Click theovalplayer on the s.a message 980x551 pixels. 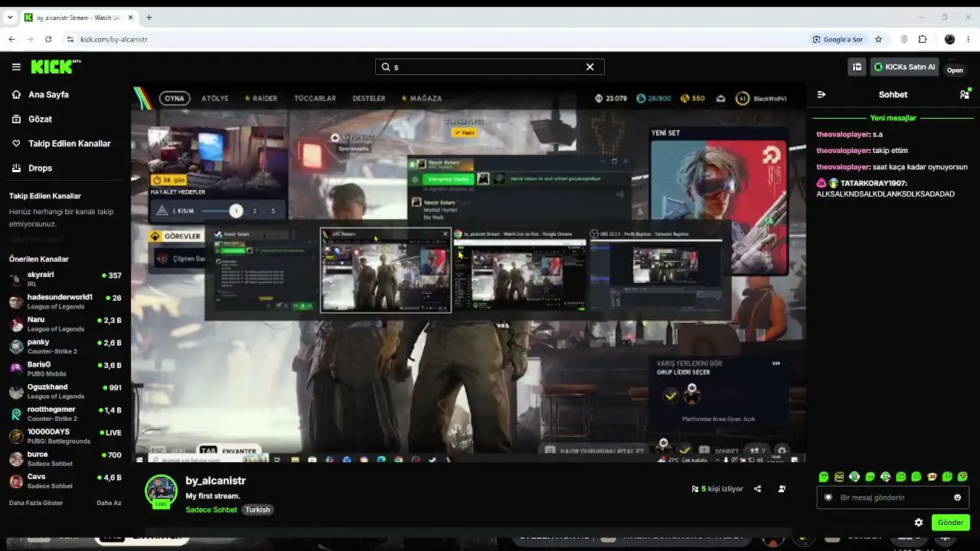(843, 135)
